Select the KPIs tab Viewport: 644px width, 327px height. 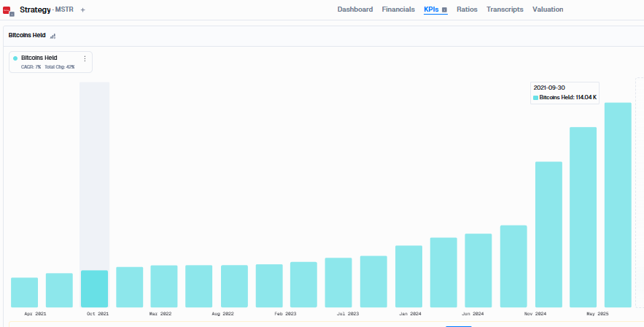431,9
